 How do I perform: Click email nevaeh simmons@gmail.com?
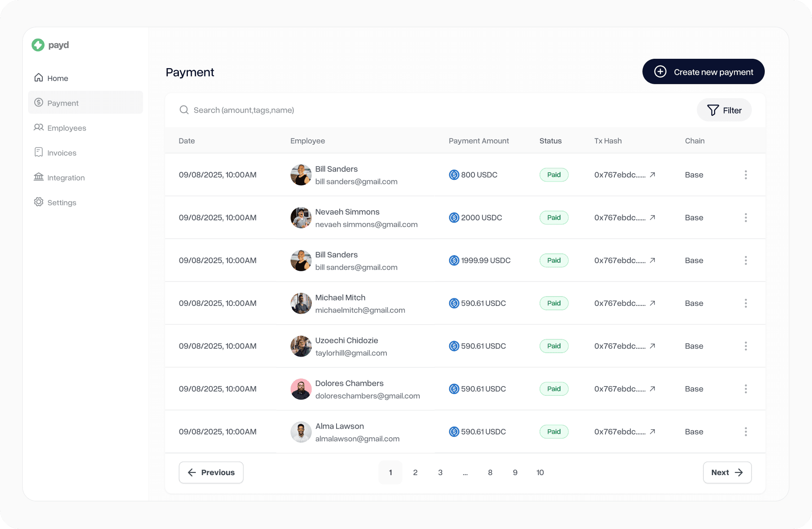pyautogui.click(x=366, y=224)
